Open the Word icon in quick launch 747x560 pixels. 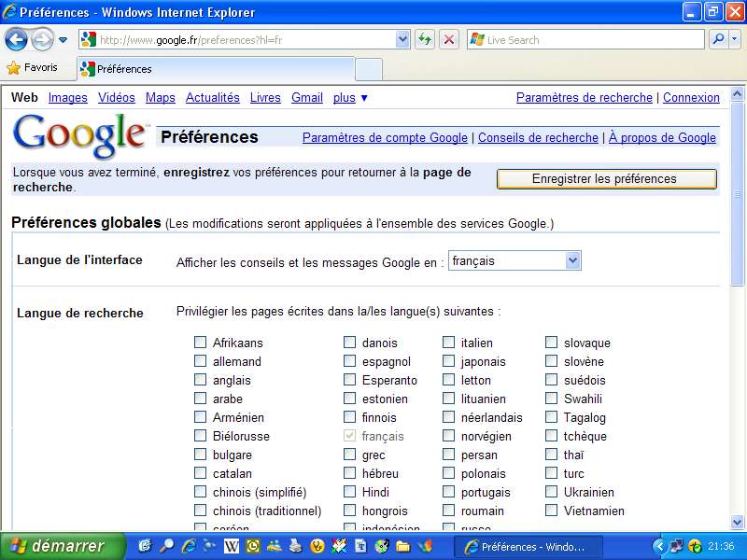(x=232, y=546)
